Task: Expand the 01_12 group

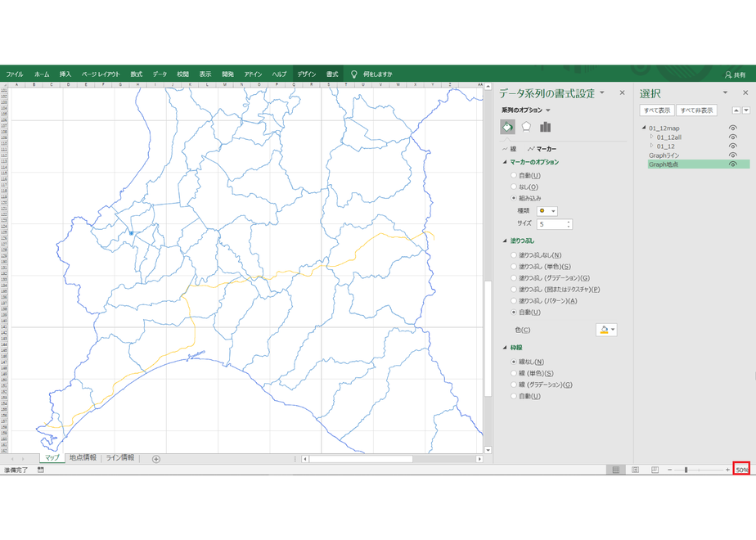Action: click(x=652, y=146)
